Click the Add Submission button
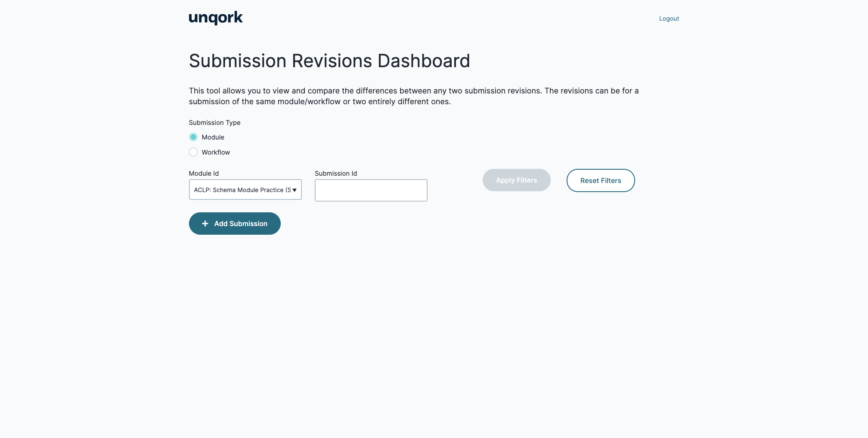 (x=235, y=224)
